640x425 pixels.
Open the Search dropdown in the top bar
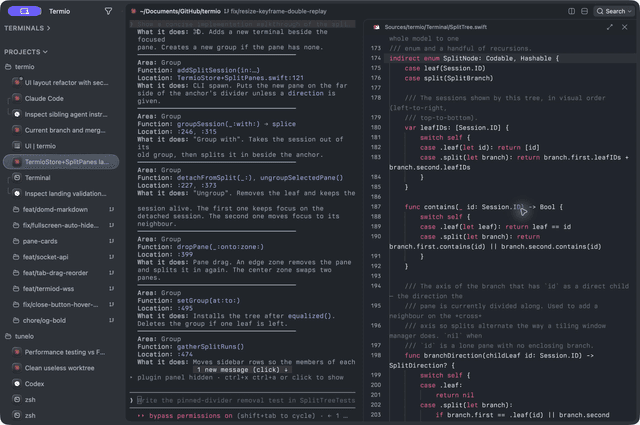(x=614, y=11)
